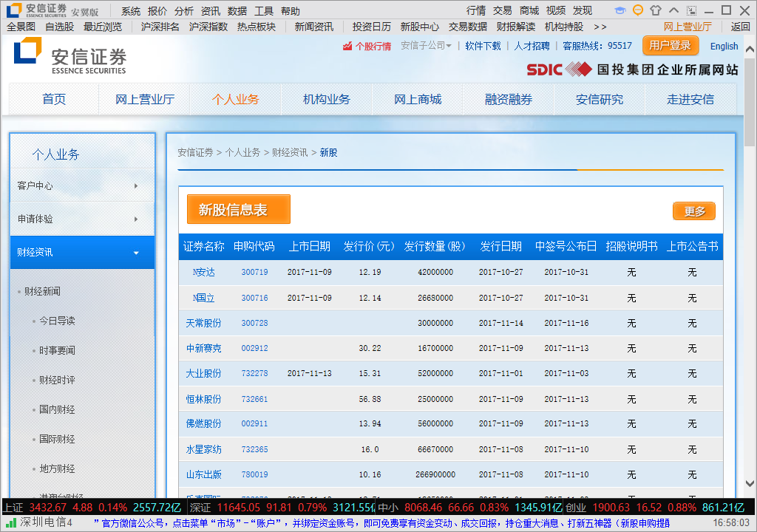Open the 中新赛克 stock link
The height and width of the screenshot is (532, 757).
pyautogui.click(x=204, y=348)
